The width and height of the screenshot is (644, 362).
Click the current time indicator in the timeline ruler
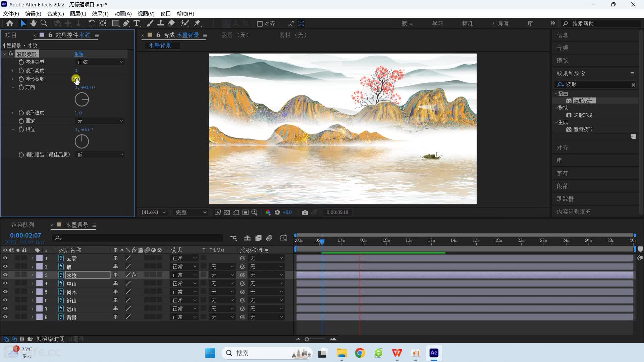pyautogui.click(x=322, y=241)
